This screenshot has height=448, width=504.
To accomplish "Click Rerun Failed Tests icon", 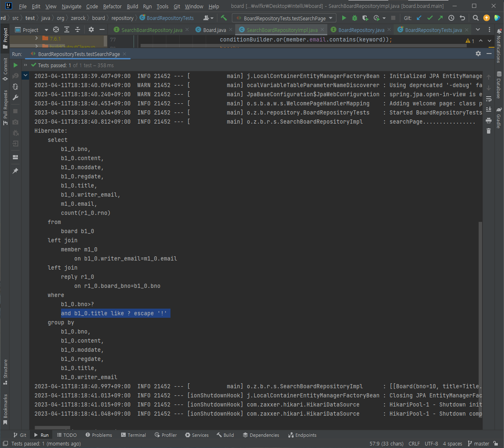I will 15,76.
